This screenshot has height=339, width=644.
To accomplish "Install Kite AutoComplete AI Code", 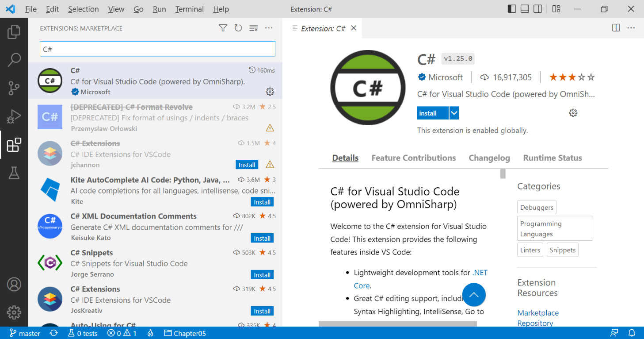I will coord(262,202).
